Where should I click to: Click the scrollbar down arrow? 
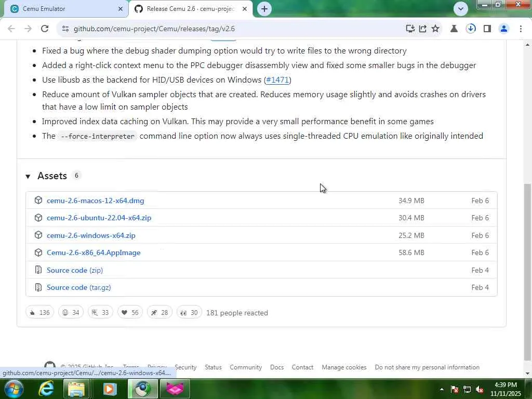click(x=527, y=374)
